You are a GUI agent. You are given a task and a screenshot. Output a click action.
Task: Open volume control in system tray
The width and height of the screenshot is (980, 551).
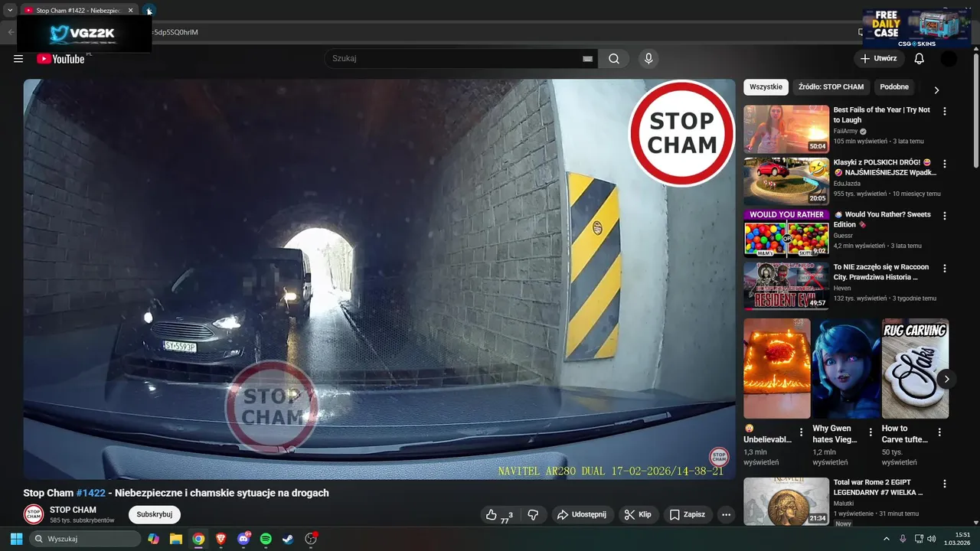coord(932,539)
